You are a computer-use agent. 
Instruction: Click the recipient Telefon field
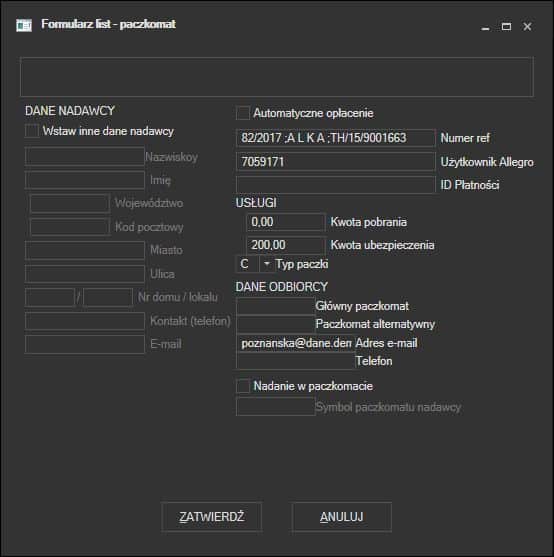[295, 361]
